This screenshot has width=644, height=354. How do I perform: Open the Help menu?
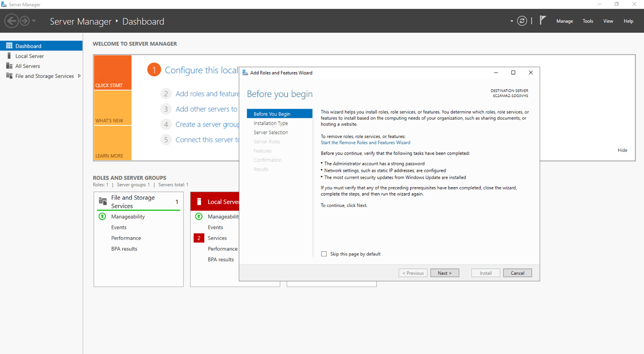pos(628,21)
